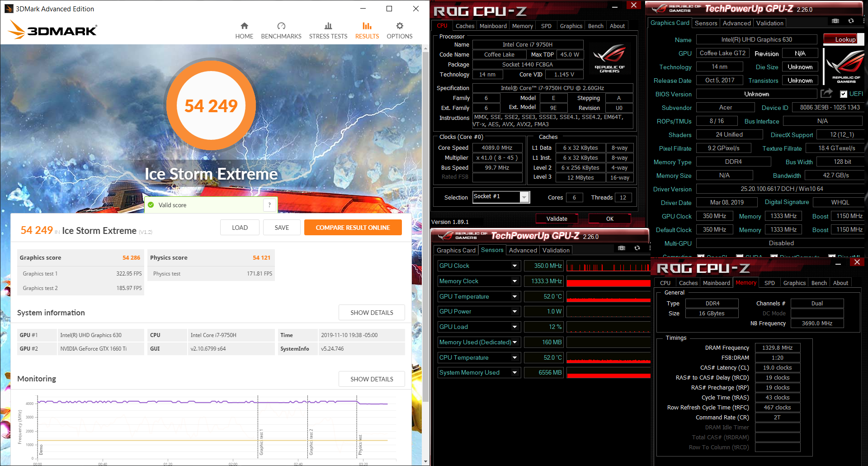Click OK in the CPU-Z window

point(609,219)
